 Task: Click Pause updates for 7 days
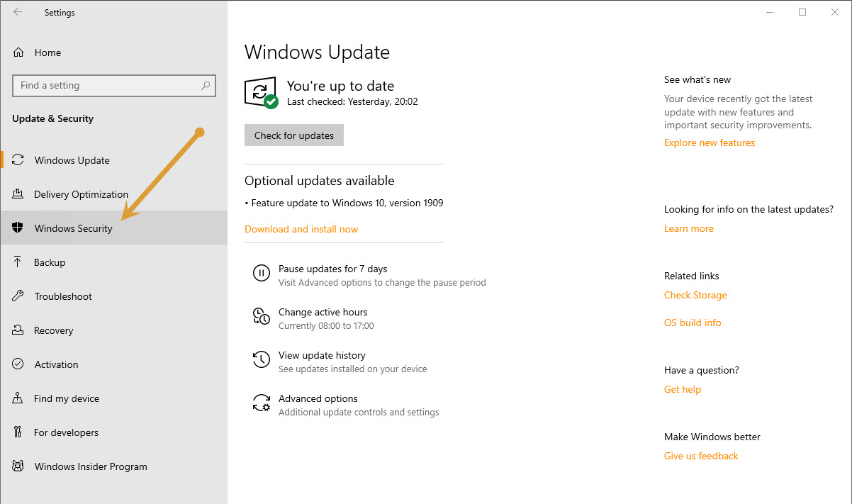pos(332,269)
